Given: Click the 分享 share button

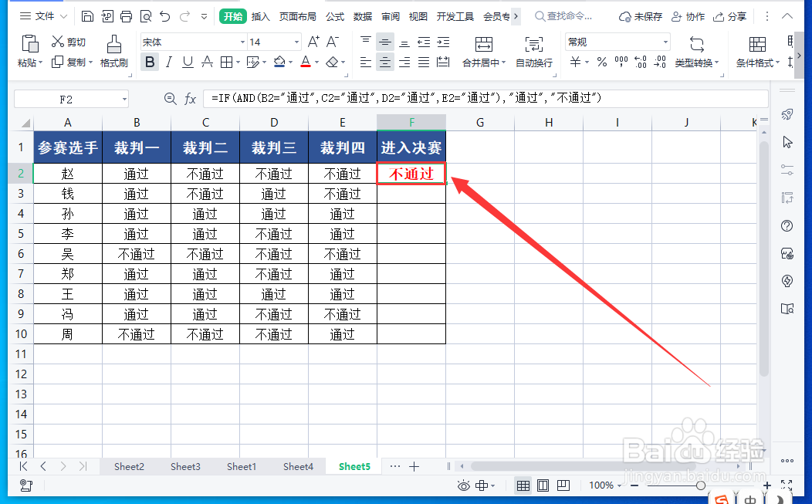Looking at the screenshot, I should click(x=729, y=16).
